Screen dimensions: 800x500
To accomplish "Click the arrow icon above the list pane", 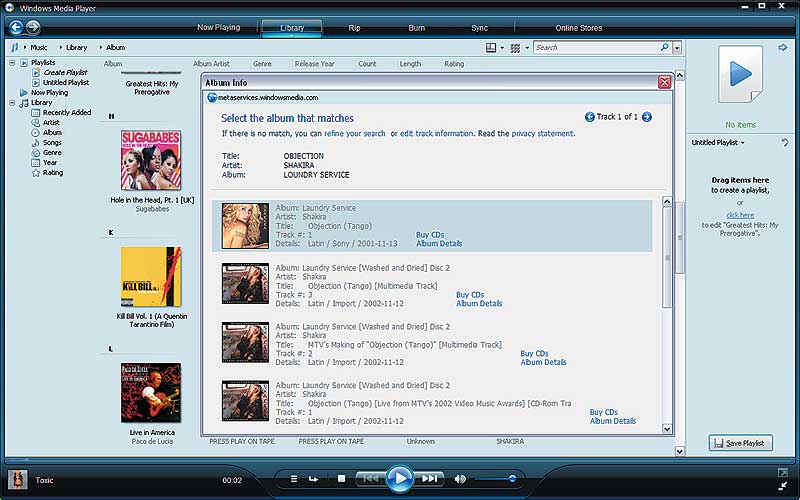I will coord(783,47).
